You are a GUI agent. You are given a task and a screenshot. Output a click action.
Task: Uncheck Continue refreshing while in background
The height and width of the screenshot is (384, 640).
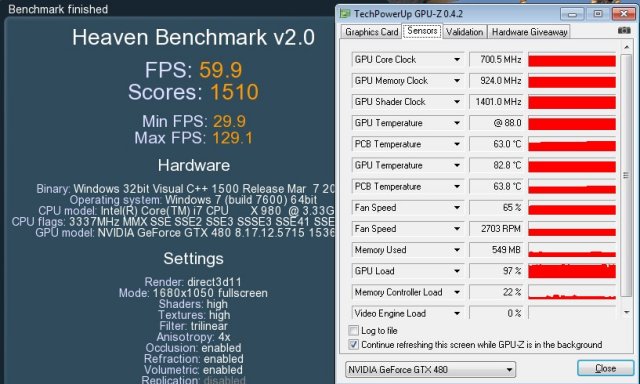[353, 344]
